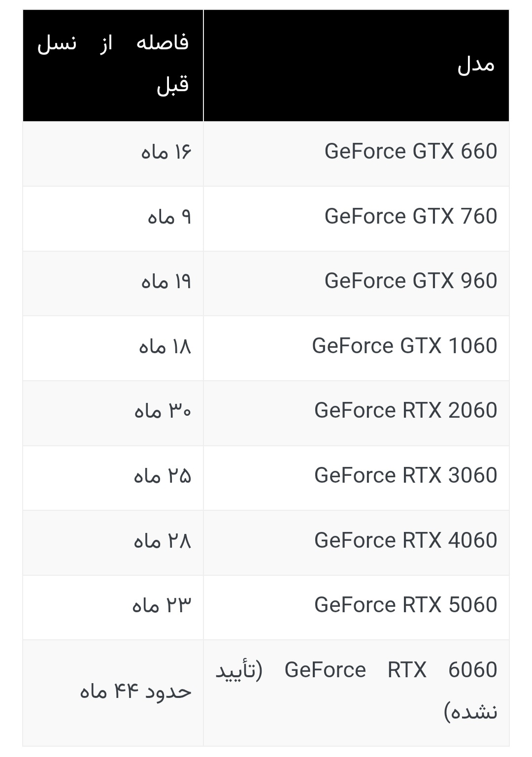532x757 pixels.
Task: Click the مدل column header
Action: [356, 66]
